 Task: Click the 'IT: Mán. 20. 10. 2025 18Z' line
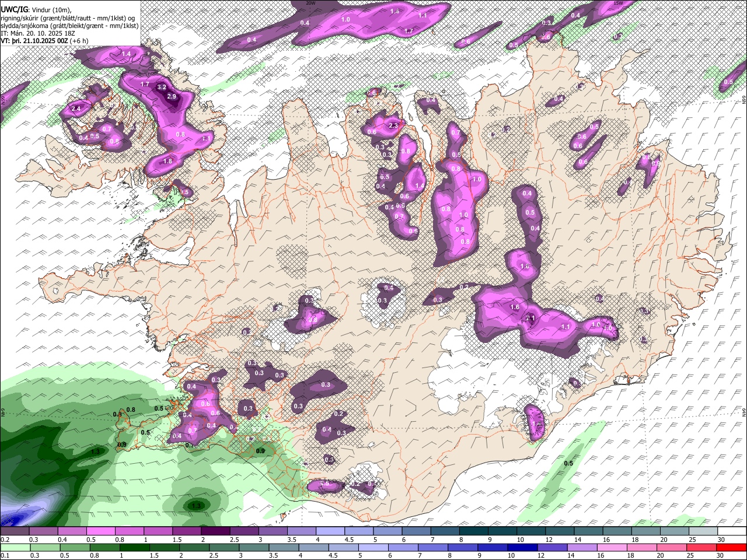[37, 33]
